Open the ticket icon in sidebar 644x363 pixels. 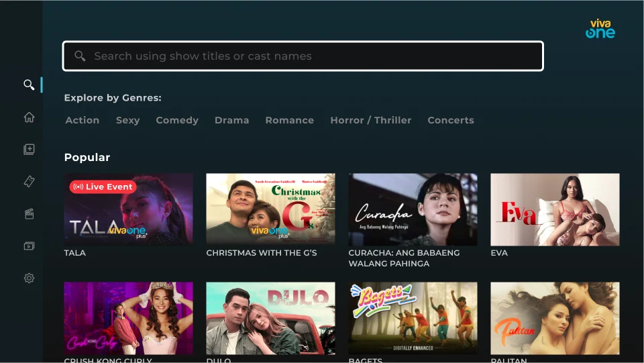(29, 182)
